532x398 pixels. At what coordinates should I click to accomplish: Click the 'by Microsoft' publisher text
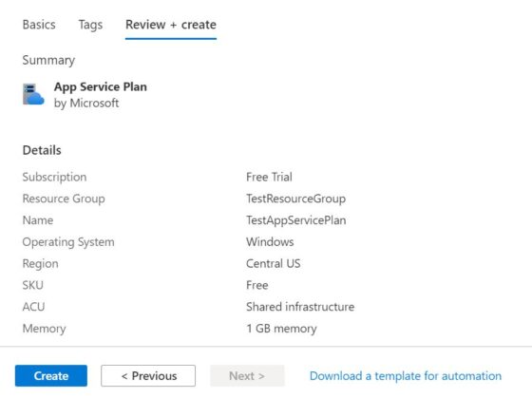coord(86,103)
